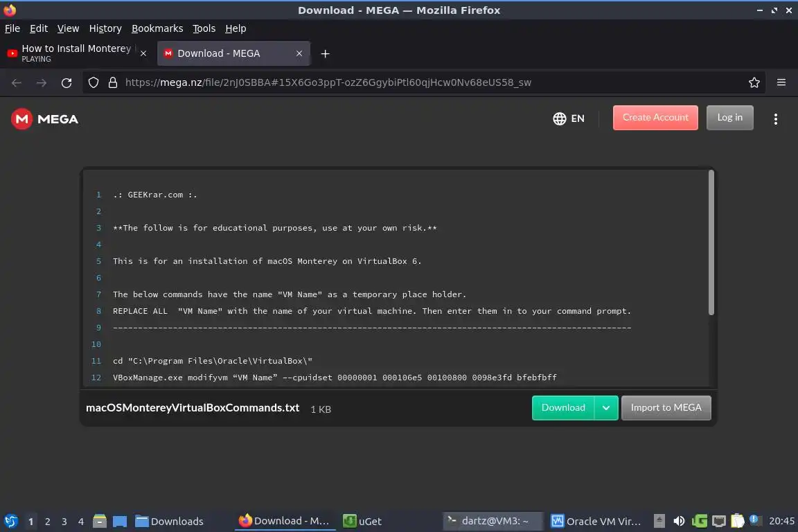The width and height of the screenshot is (798, 532).
Task: Open a new tab
Action: click(x=325, y=53)
